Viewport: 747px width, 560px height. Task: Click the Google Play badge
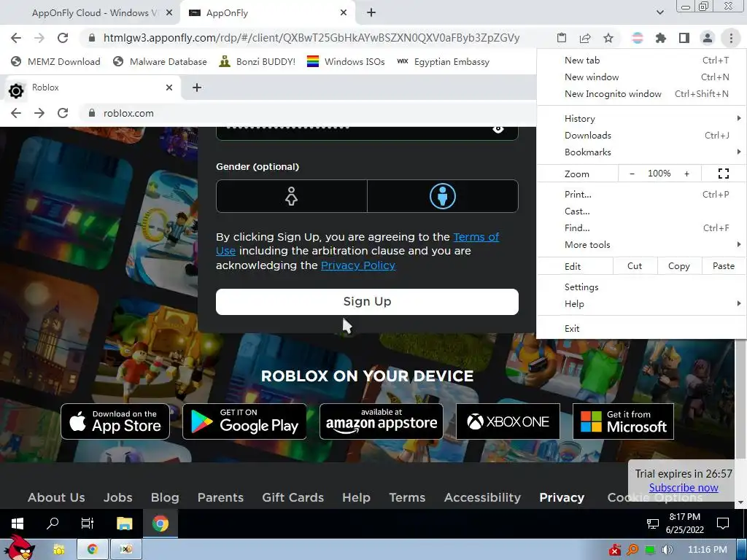244,421
